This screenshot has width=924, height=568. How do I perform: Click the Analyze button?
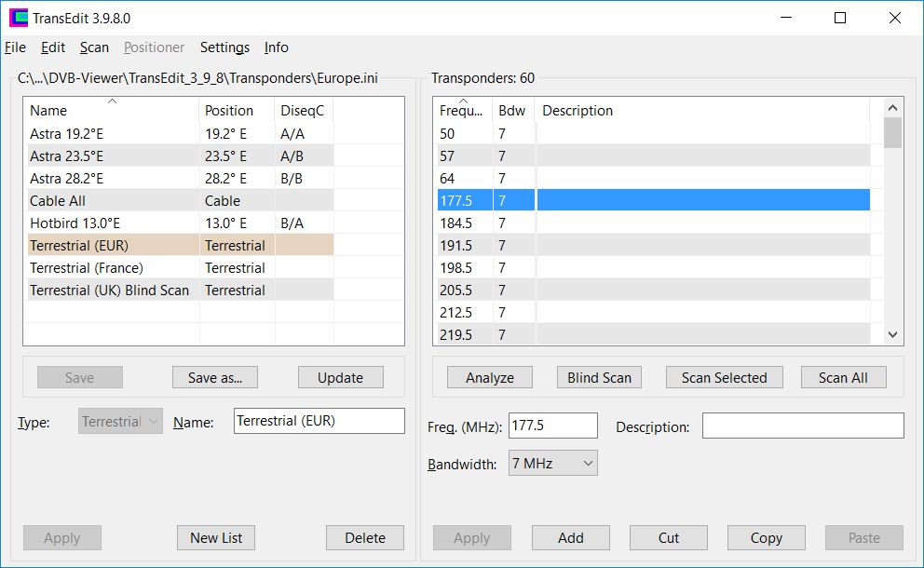tap(490, 377)
